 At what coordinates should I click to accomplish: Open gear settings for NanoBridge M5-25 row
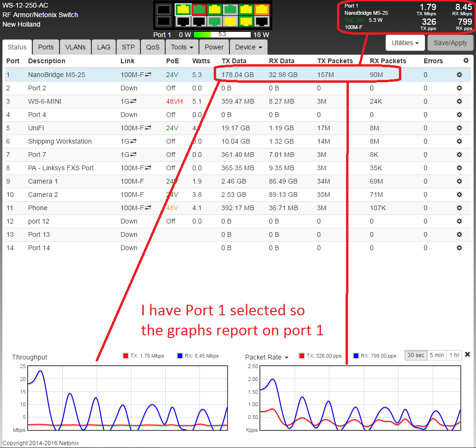(459, 75)
